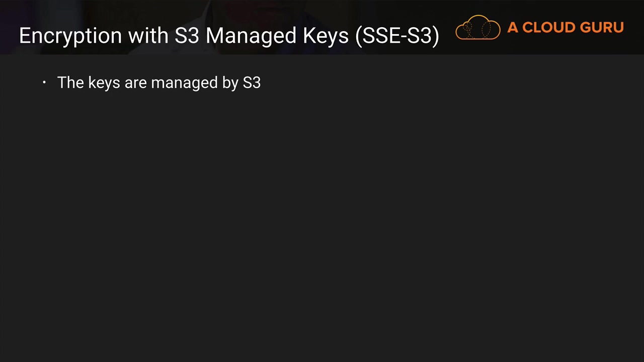Click the word "The" in the bullet

point(70,82)
